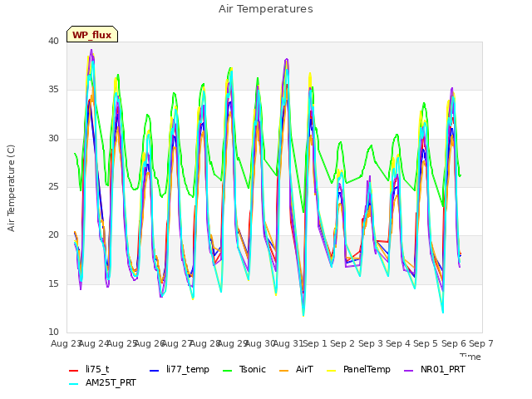Toggle the Tsonic legend entry

[244, 369]
